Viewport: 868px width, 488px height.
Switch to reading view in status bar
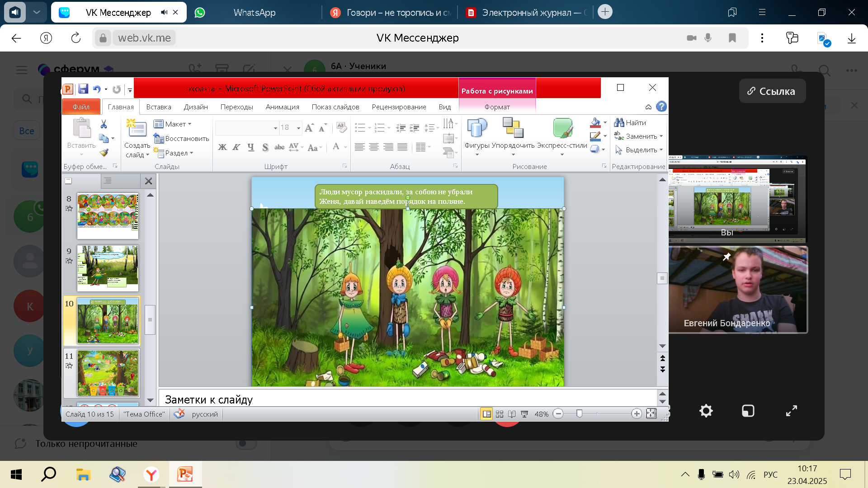pyautogui.click(x=512, y=414)
